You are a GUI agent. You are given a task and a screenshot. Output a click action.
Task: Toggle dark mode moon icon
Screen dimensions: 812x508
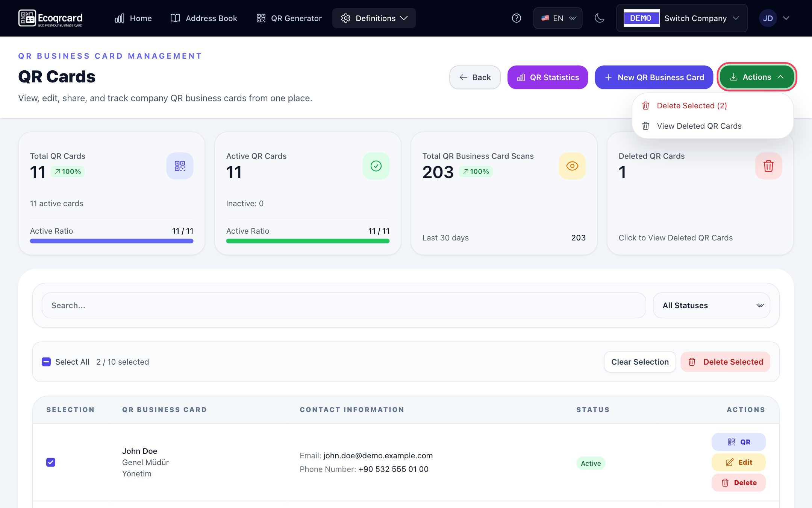point(600,18)
